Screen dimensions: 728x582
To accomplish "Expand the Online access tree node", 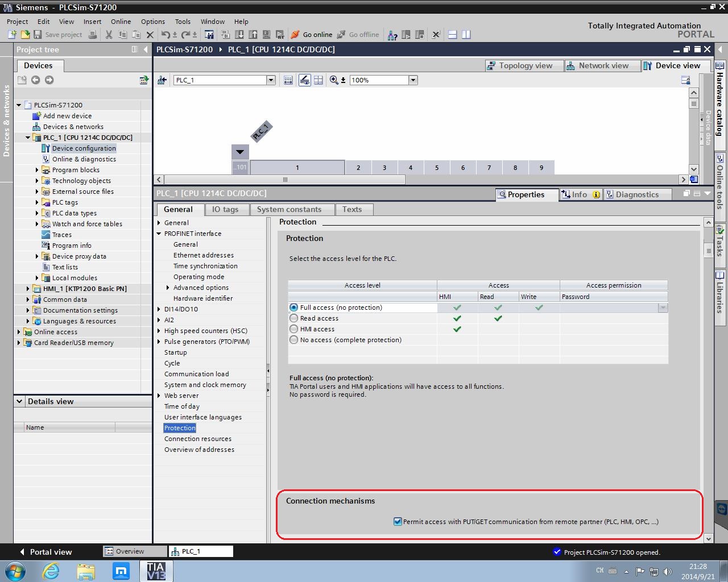I will (19, 332).
